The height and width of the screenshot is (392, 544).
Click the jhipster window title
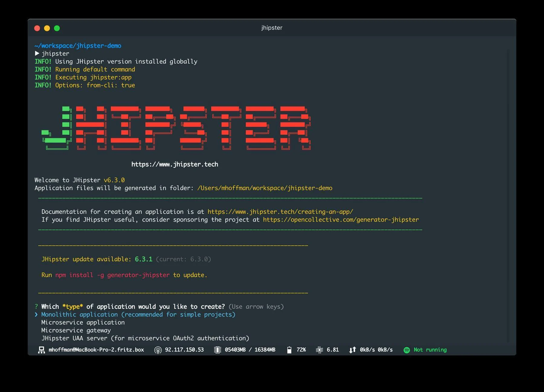(x=272, y=28)
